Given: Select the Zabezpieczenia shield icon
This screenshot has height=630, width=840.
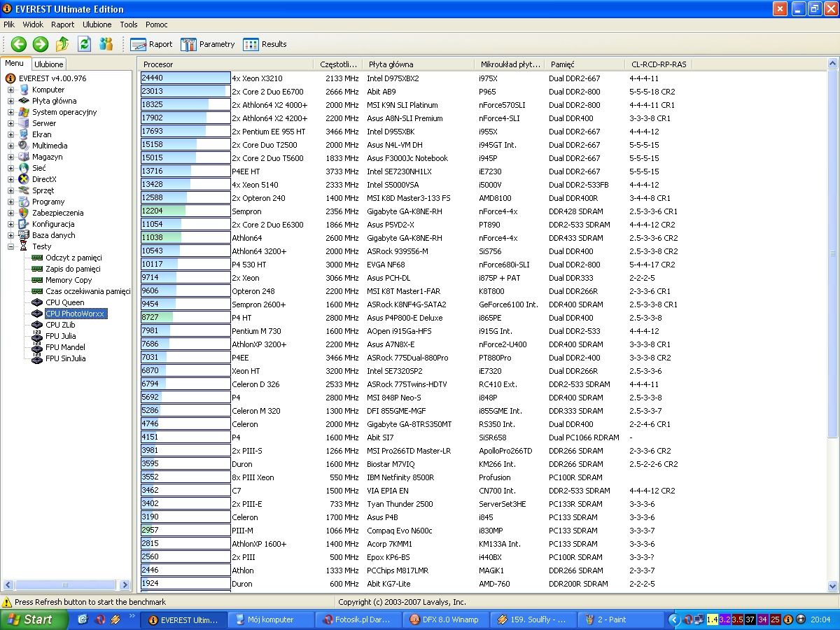Looking at the screenshot, I should click(24, 213).
